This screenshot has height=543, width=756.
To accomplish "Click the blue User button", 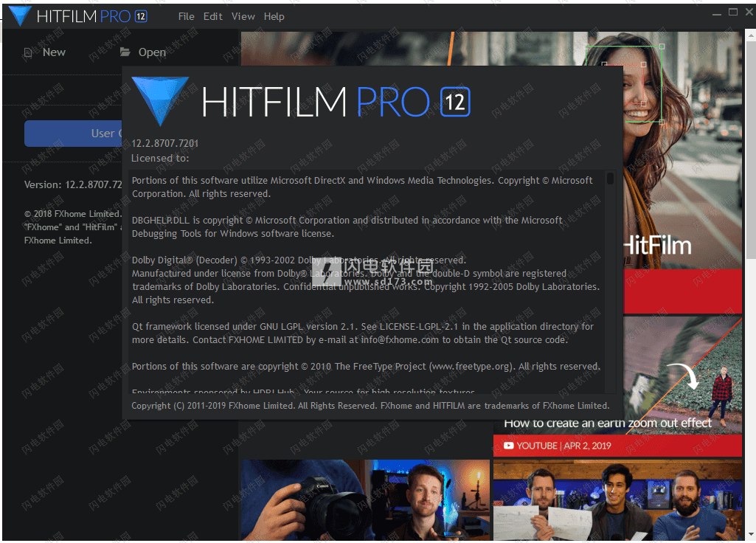I will (73, 134).
